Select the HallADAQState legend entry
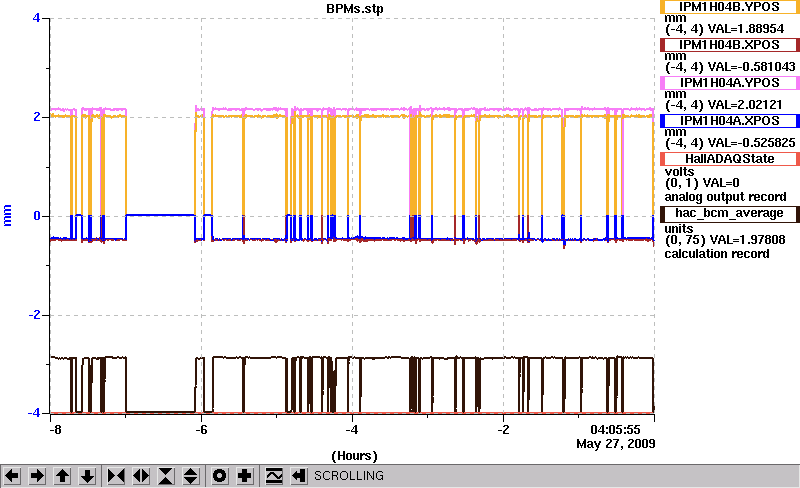This screenshot has height=488, width=800. click(730, 159)
